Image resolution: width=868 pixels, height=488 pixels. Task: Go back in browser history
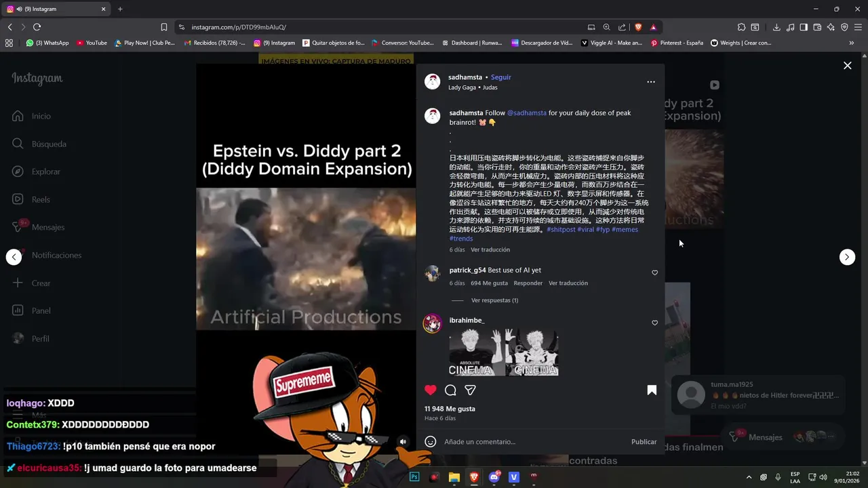(9, 27)
